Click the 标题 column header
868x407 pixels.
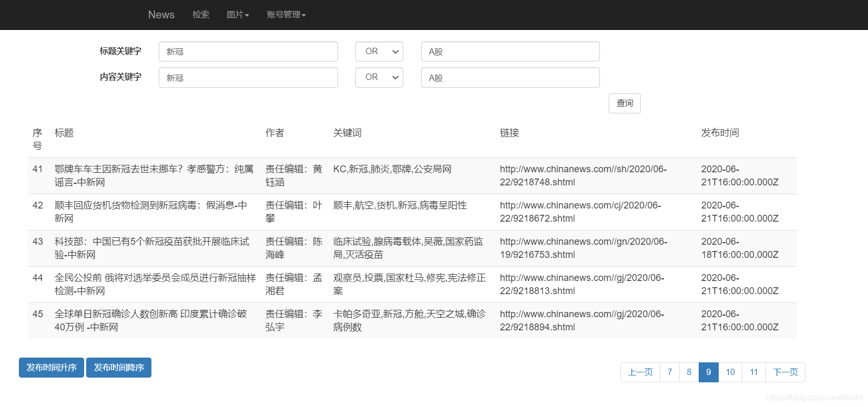click(64, 133)
